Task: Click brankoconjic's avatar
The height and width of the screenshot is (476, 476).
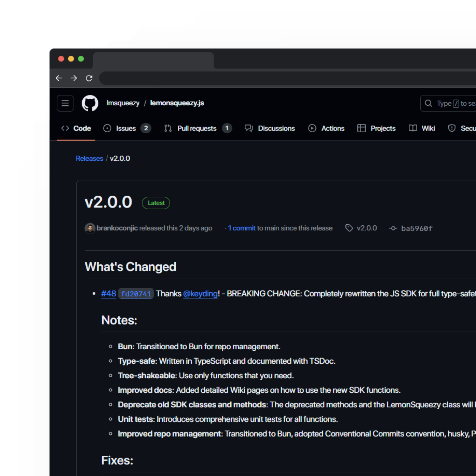Action: [x=90, y=228]
